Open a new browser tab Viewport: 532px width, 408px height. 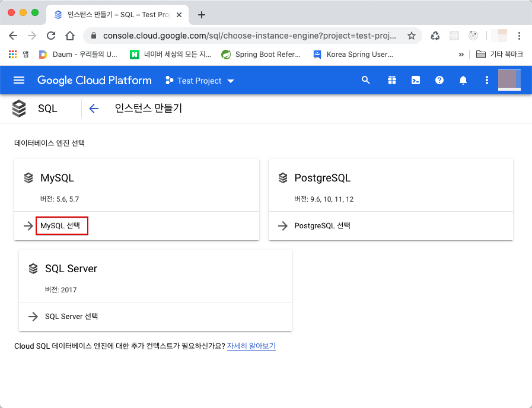[202, 15]
